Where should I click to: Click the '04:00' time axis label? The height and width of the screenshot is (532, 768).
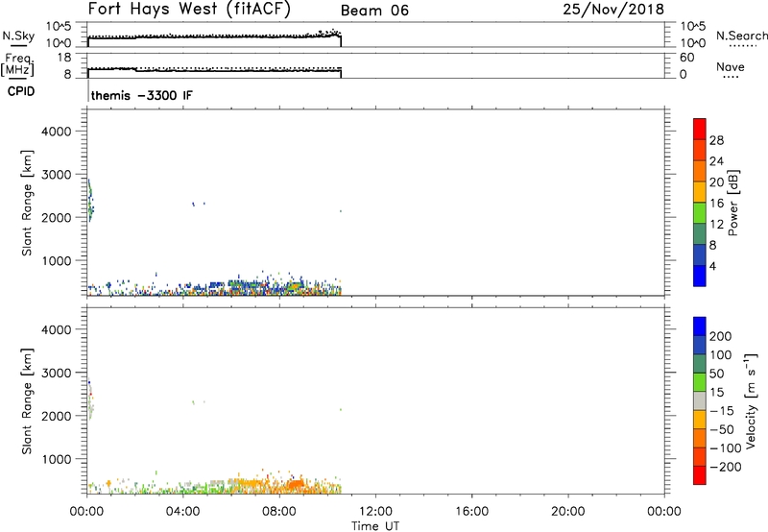(x=183, y=512)
